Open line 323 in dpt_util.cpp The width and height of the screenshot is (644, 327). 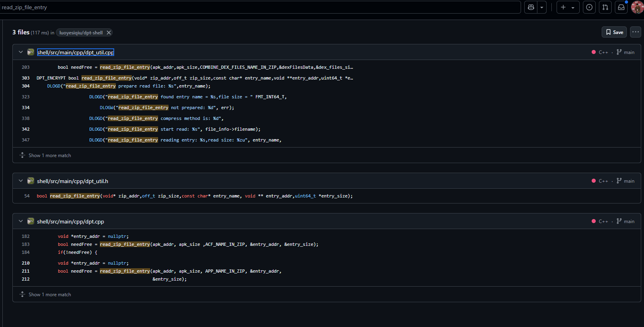[x=26, y=97]
